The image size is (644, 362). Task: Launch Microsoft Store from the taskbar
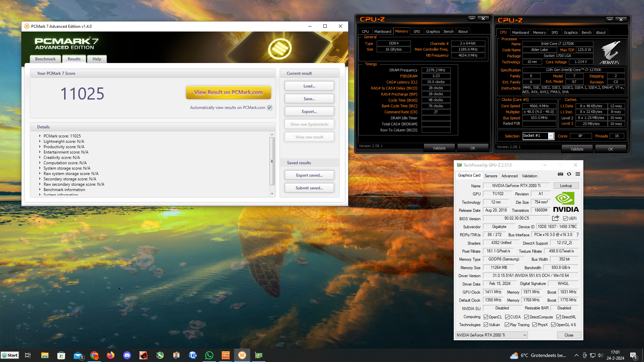click(61, 355)
